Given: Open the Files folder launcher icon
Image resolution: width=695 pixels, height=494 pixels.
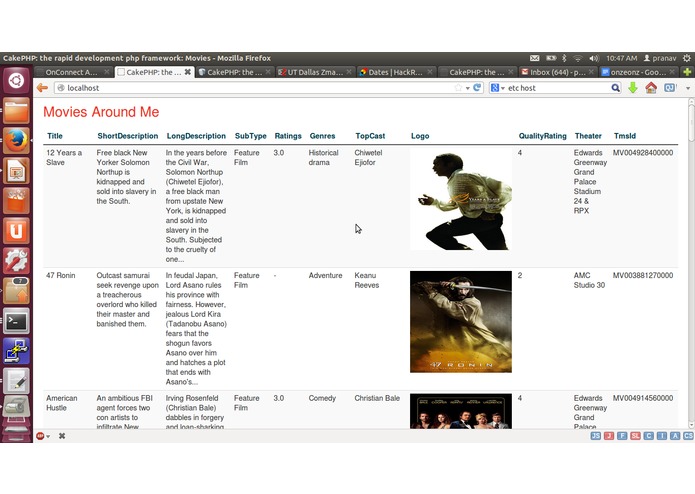Looking at the screenshot, I should [16, 111].
